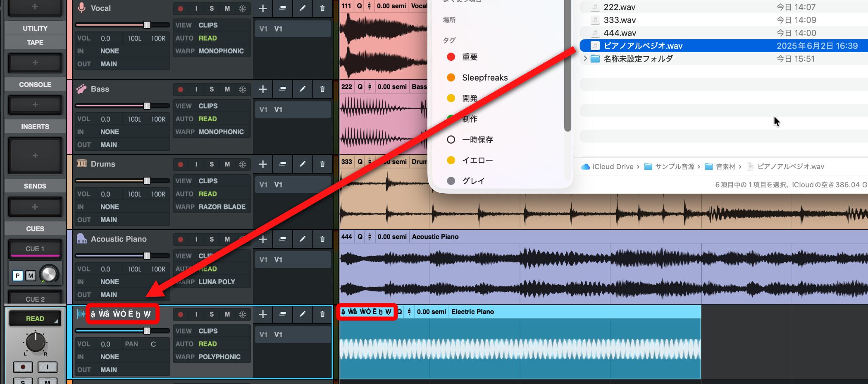Solo the Bass track
This screenshot has width=868, height=384.
[x=212, y=89]
